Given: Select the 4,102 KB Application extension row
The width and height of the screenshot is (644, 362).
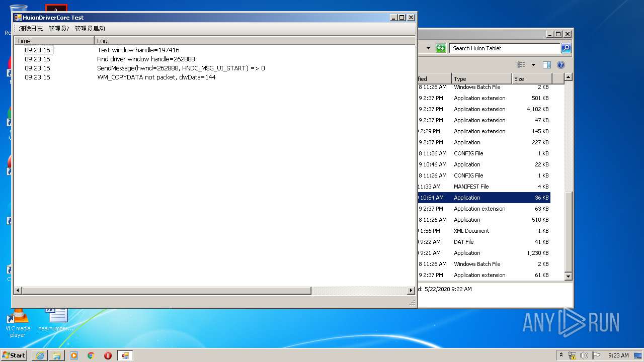Looking at the screenshot, I should (x=484, y=109).
